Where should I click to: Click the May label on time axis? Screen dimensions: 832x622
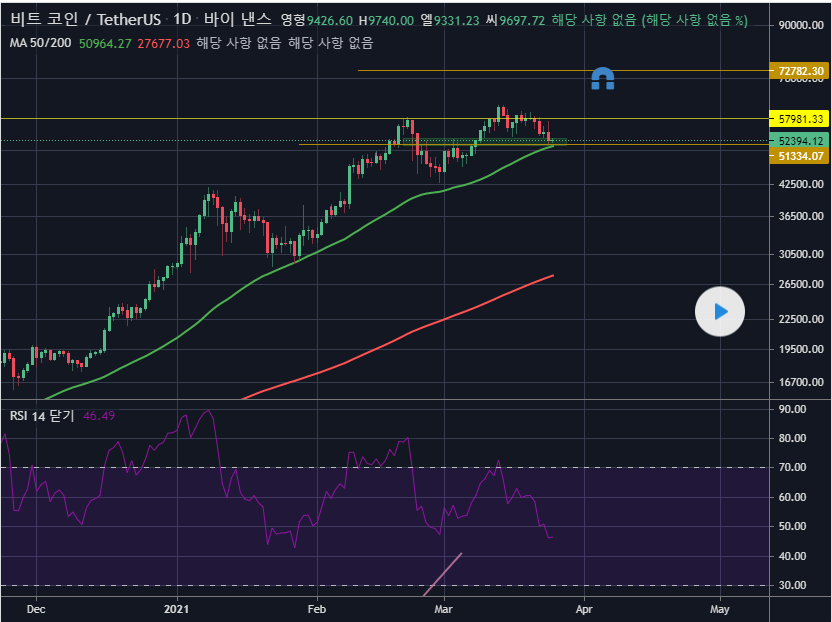pyautogui.click(x=719, y=607)
